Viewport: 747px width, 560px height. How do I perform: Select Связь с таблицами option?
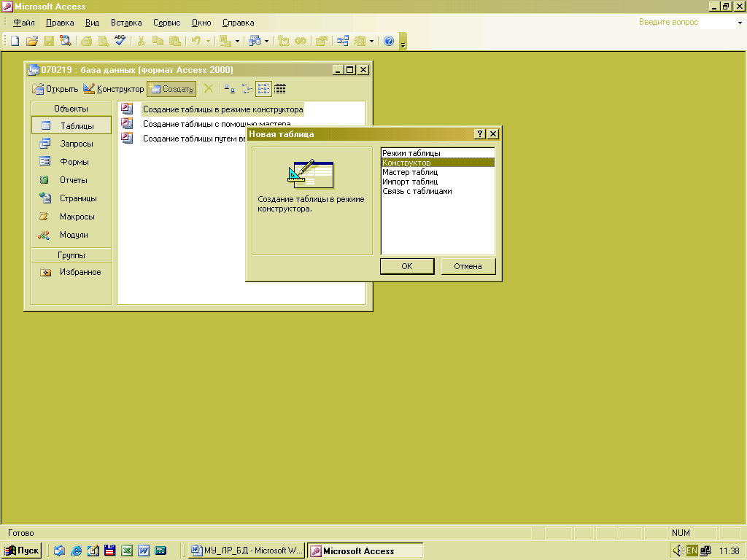click(438, 192)
